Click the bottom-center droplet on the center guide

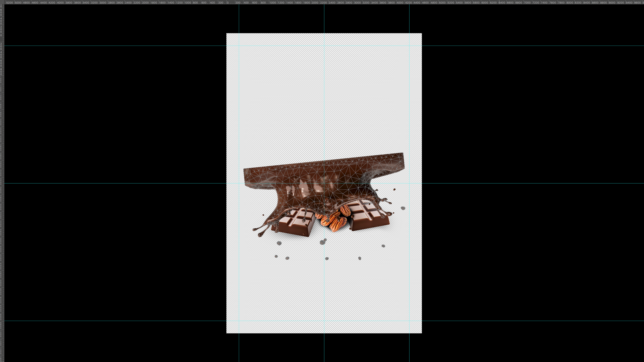(x=327, y=259)
